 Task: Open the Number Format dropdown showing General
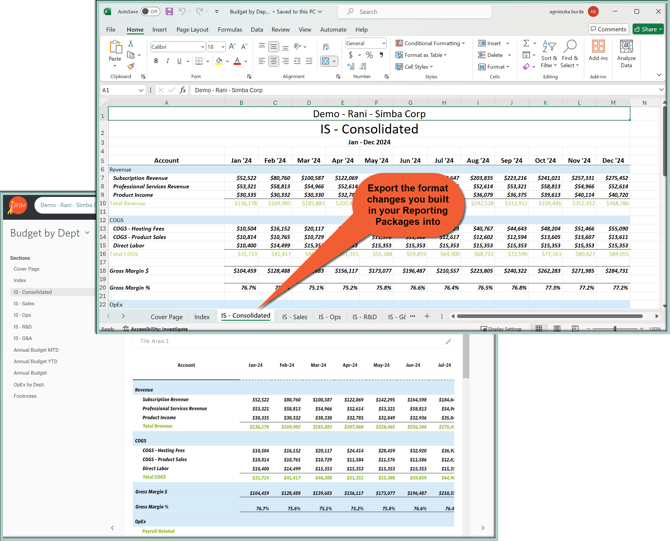(x=365, y=43)
